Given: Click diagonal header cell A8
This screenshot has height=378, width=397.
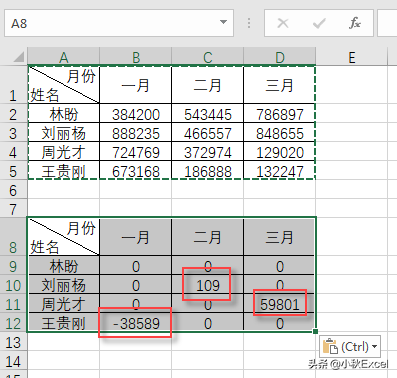Looking at the screenshot, I should pyautogui.click(x=64, y=237).
